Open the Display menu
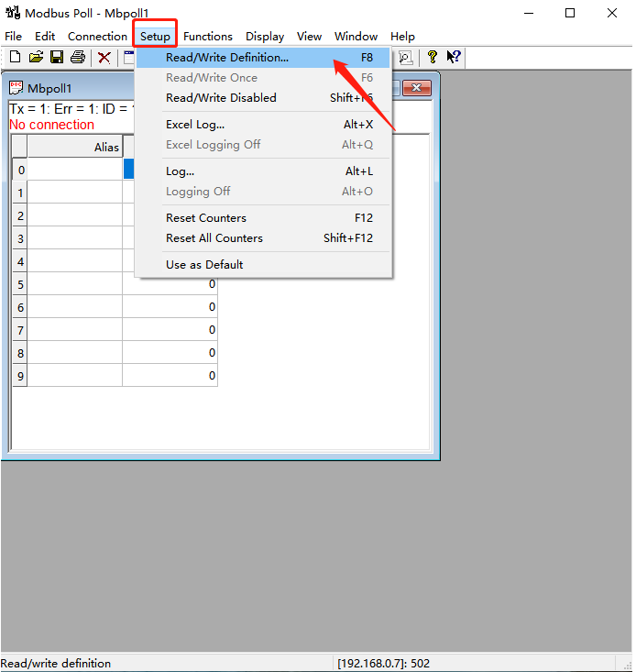636x672 pixels. (265, 37)
